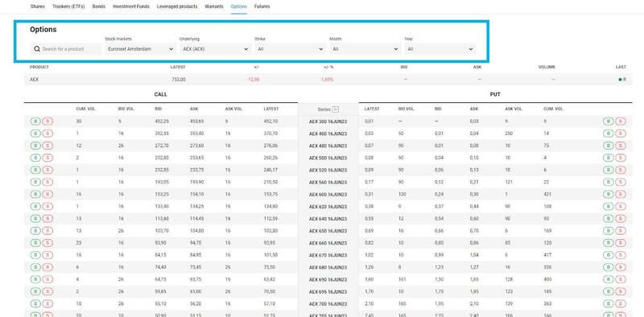Open the Futures tab
The height and width of the screenshot is (317, 644).
coord(262,6)
